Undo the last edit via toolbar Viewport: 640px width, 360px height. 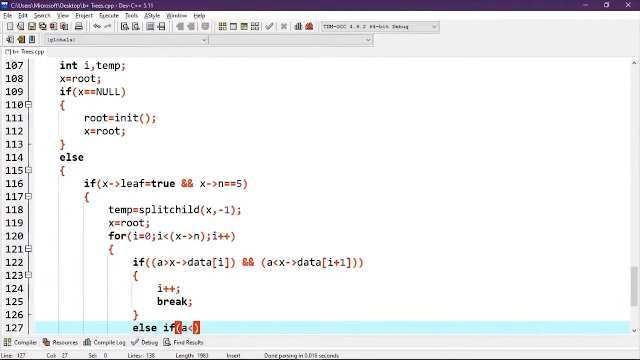(97, 27)
